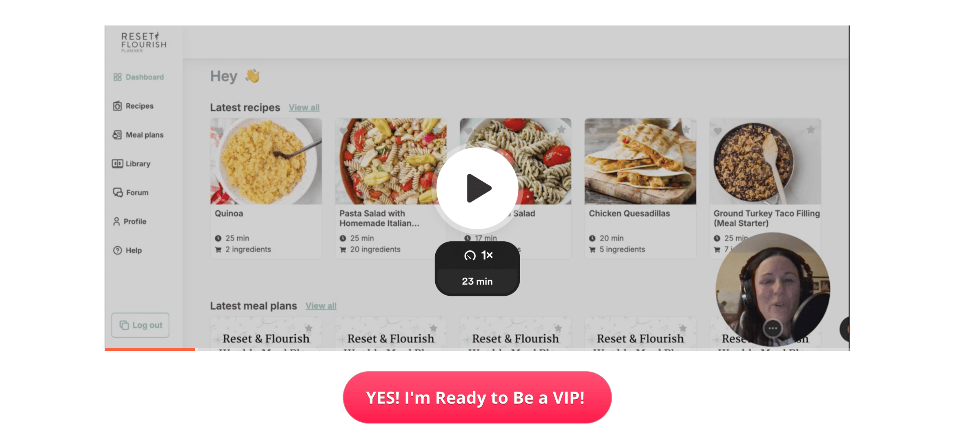Screen dimensions: 980x439
Task: Click YES! I'm Ready to Be a VIP!
Action: pyautogui.click(x=477, y=397)
